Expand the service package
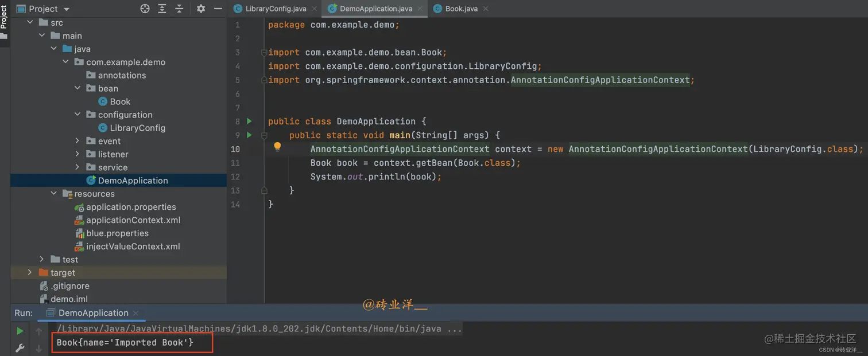 [x=77, y=167]
